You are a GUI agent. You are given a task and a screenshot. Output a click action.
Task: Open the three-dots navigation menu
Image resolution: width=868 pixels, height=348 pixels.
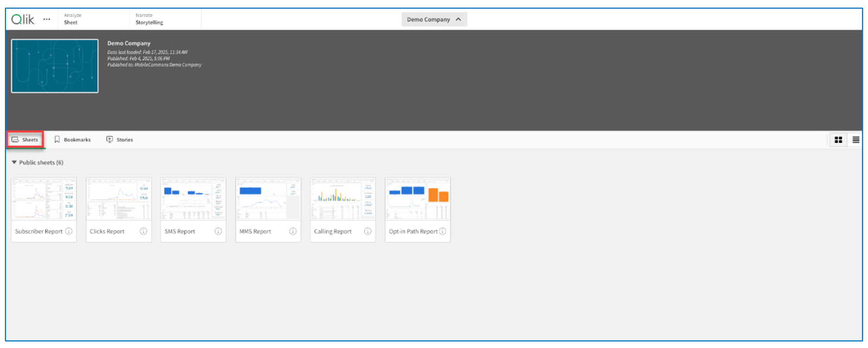[x=47, y=19]
